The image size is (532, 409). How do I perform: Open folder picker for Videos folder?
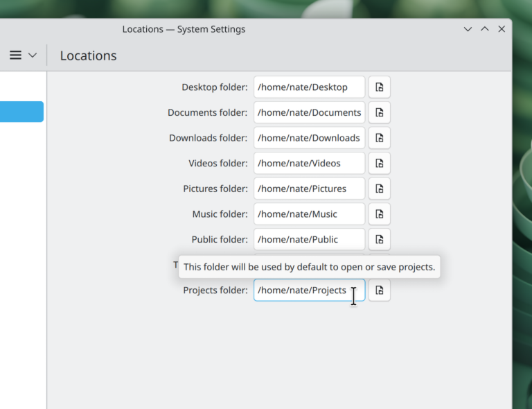pos(380,164)
